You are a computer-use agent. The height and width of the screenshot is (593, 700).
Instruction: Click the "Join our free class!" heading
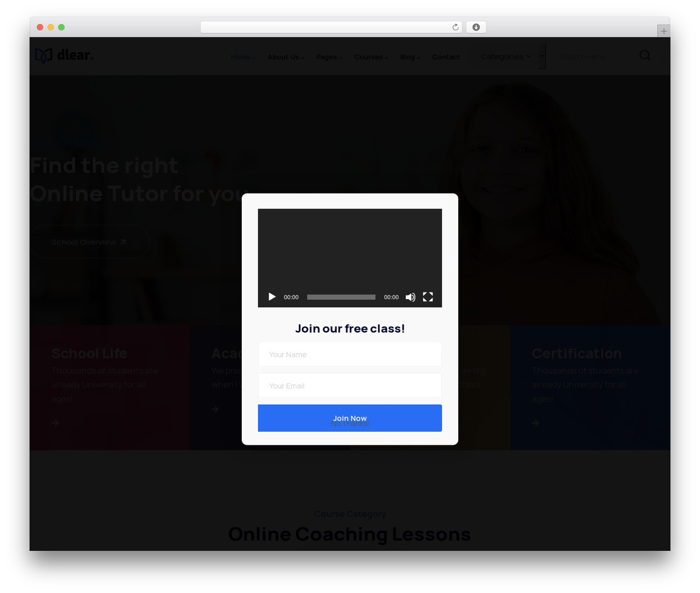[x=350, y=328]
